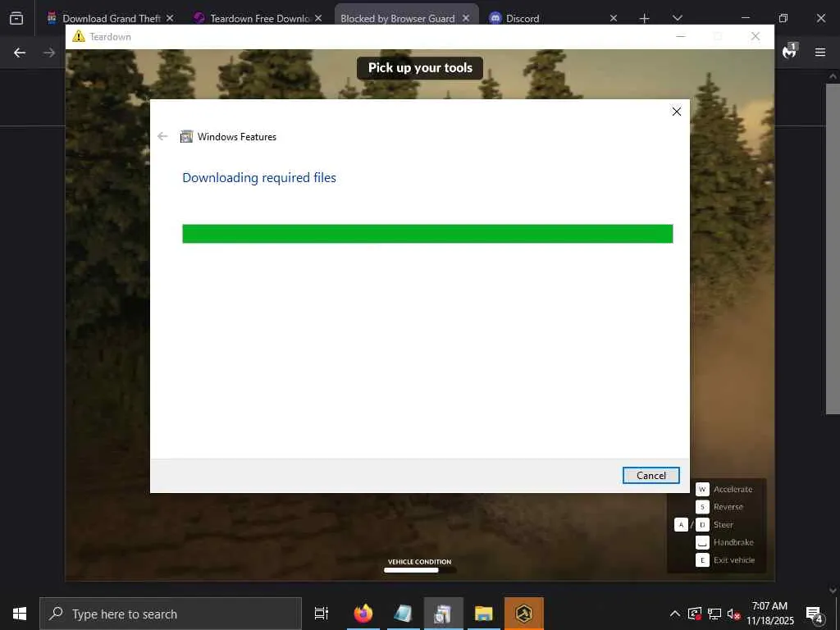This screenshot has width=840, height=630.
Task: Open the notification center
Action: coord(815,614)
